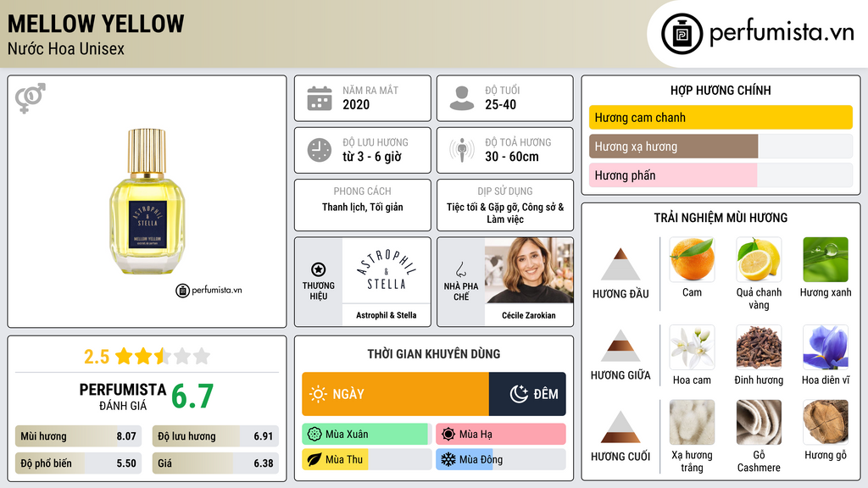Click the age range value 25-40
The image size is (868, 488).
pos(500,104)
